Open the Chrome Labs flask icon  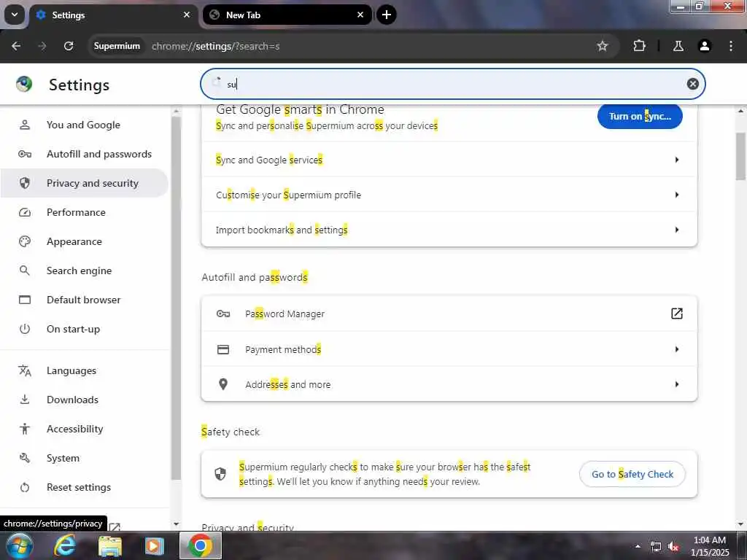click(x=678, y=46)
